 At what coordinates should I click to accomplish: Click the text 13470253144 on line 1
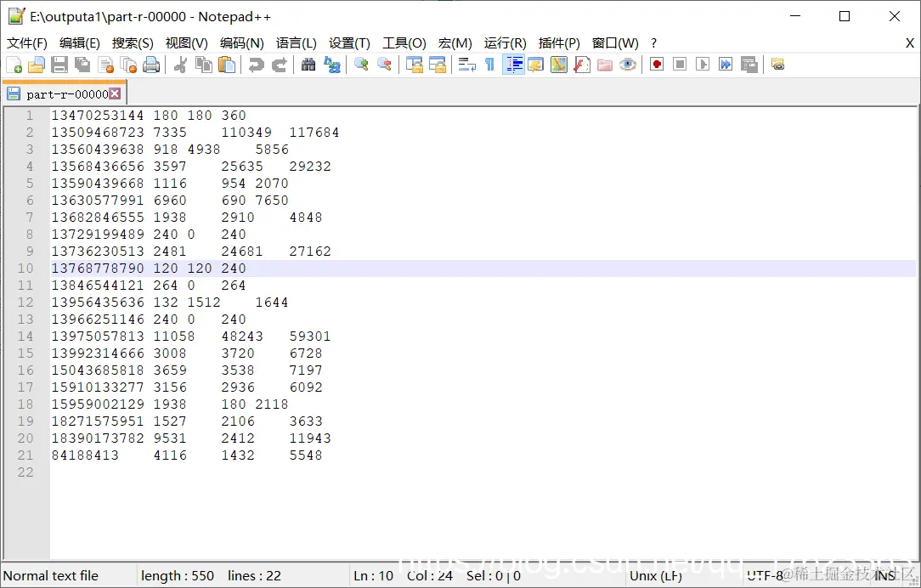click(98, 115)
